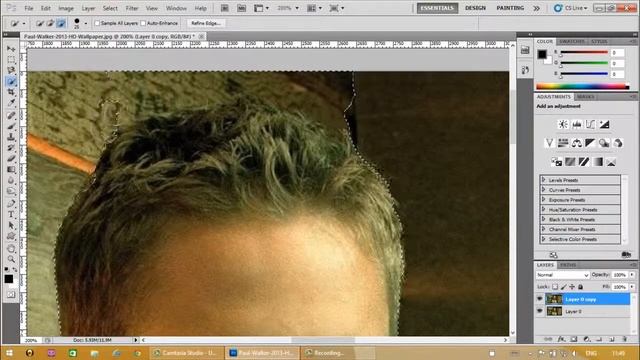
Task: Expand Curves Presets
Action: 544,190
